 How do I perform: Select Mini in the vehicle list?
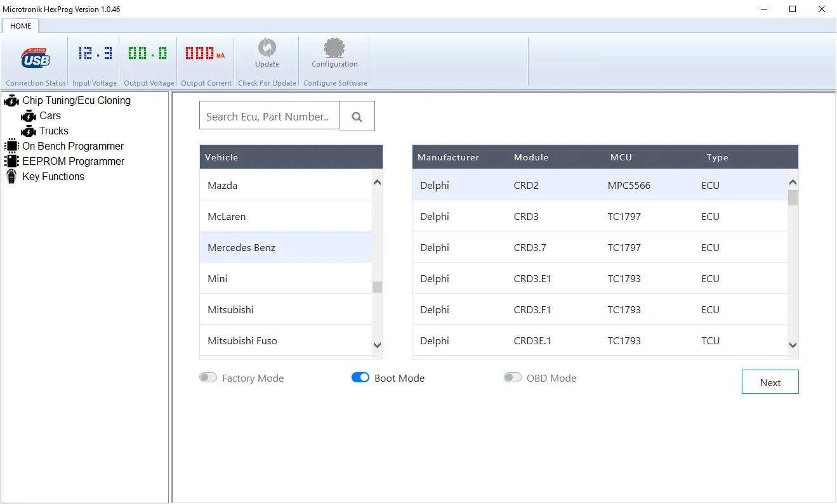(x=286, y=278)
